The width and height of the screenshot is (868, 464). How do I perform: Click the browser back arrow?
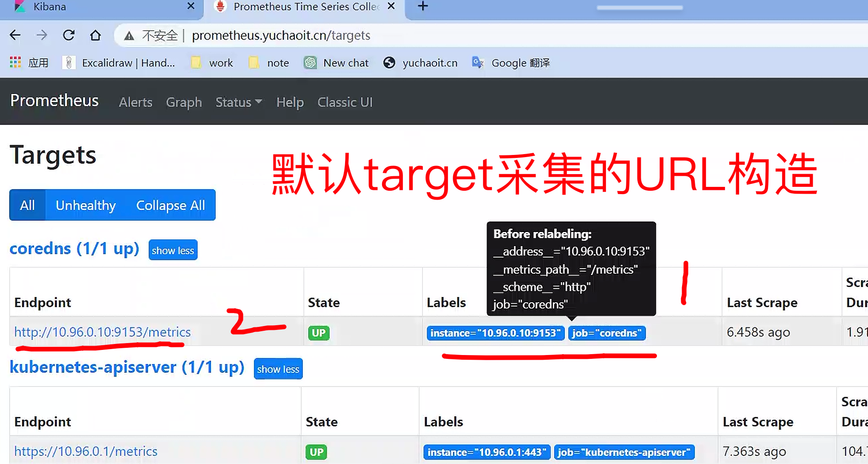15,35
